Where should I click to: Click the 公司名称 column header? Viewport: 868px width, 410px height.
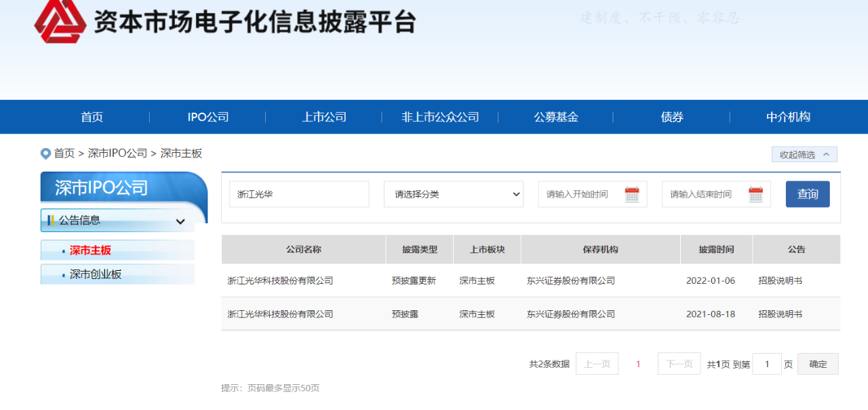click(x=303, y=249)
